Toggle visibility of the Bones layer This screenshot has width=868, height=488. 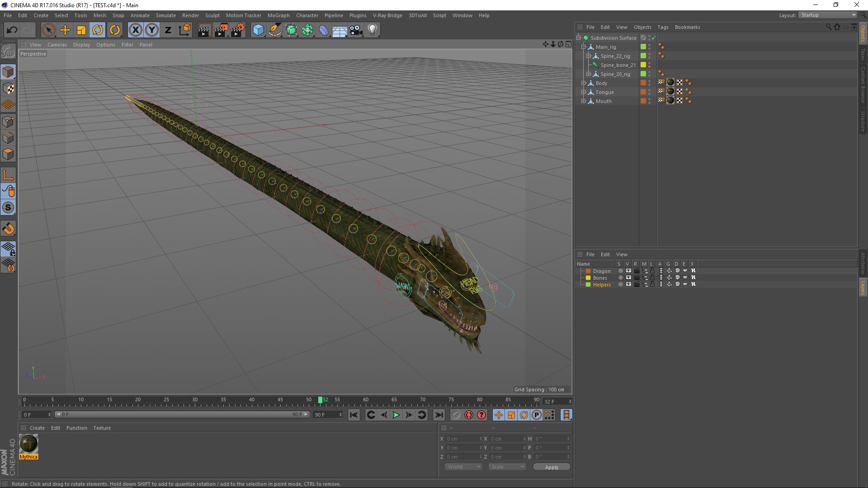628,278
